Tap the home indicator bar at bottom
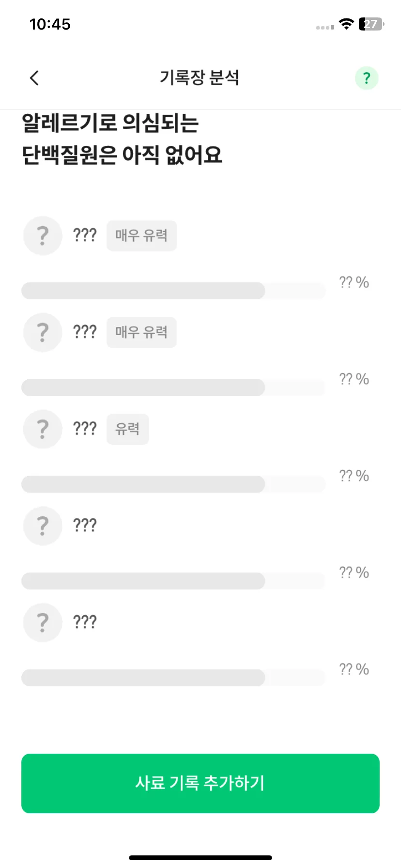Viewport: 401px width, 868px height. 200,858
